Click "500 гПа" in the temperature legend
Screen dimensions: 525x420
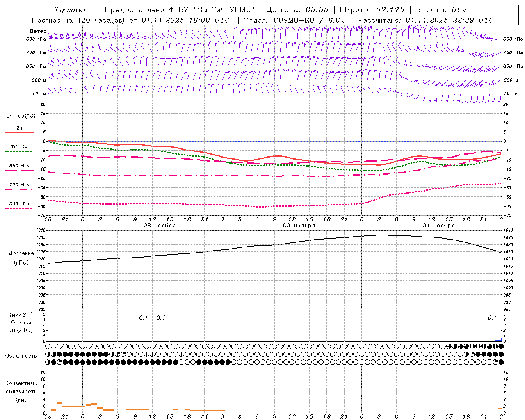click(19, 204)
